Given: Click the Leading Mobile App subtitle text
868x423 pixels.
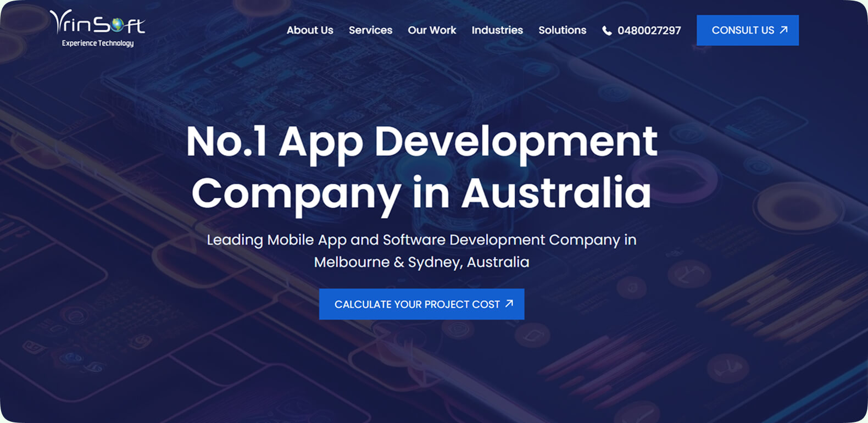Looking at the screenshot, I should [x=421, y=251].
